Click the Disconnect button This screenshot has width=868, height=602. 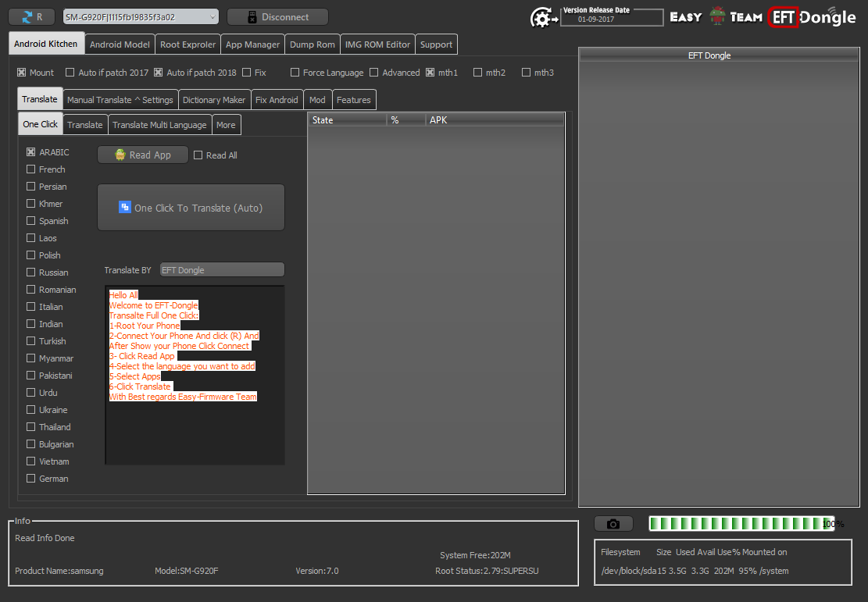(x=277, y=17)
